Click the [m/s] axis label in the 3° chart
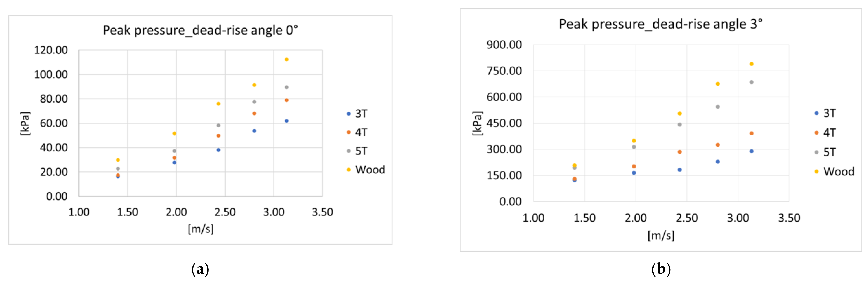The width and height of the screenshot is (868, 284). click(x=661, y=235)
